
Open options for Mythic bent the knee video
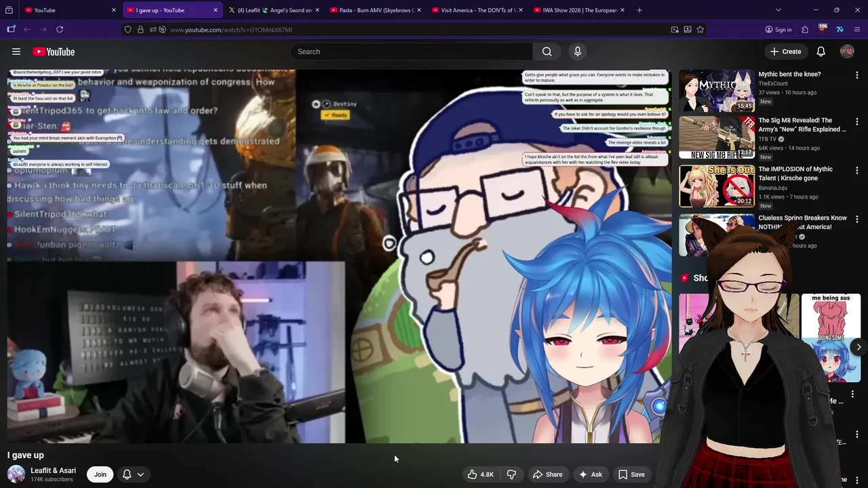pos(856,75)
